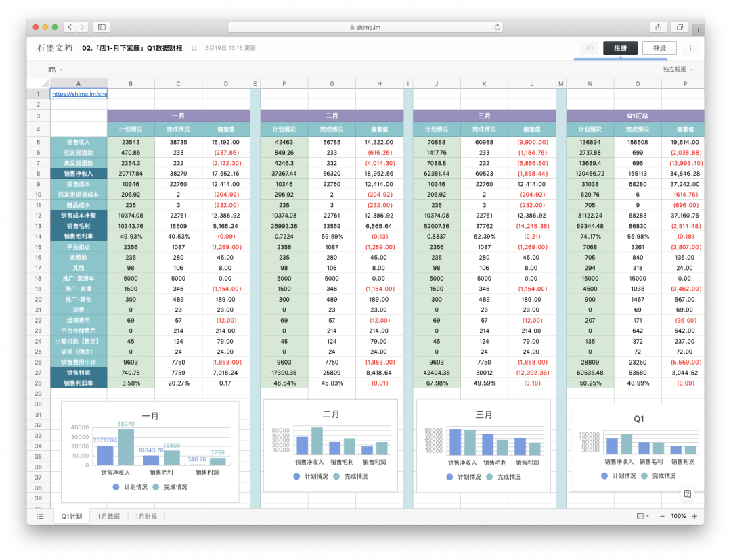
Task: Select cell with value 15,192.00
Action: coord(225,142)
